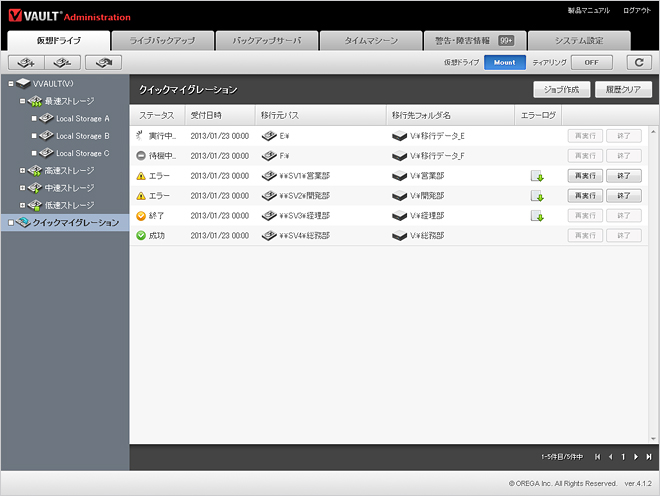The image size is (660, 496).
Task: Click the Local Storage C disk icon
Action: pyautogui.click(x=46, y=153)
